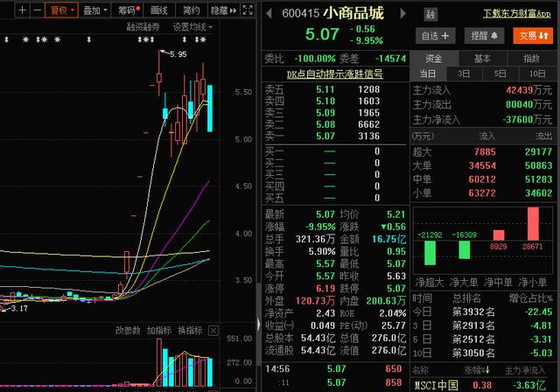Click the 3.17 low price marker
The image size is (560, 392).
19,308
